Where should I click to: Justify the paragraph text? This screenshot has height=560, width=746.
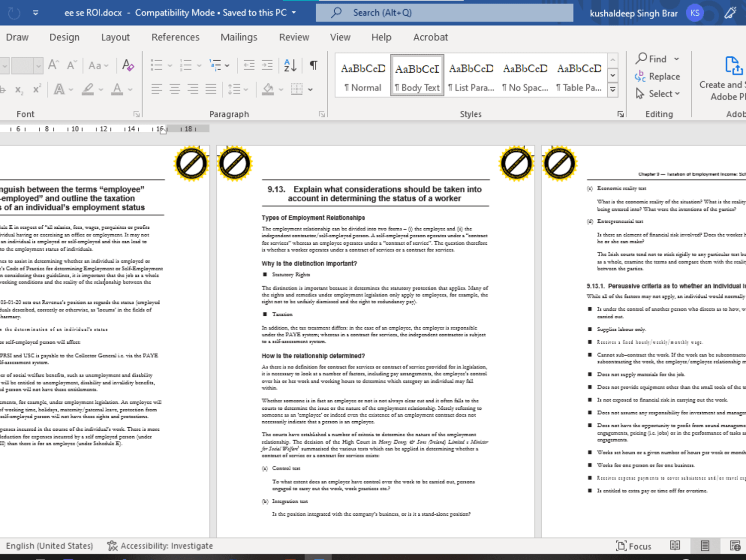click(x=211, y=90)
